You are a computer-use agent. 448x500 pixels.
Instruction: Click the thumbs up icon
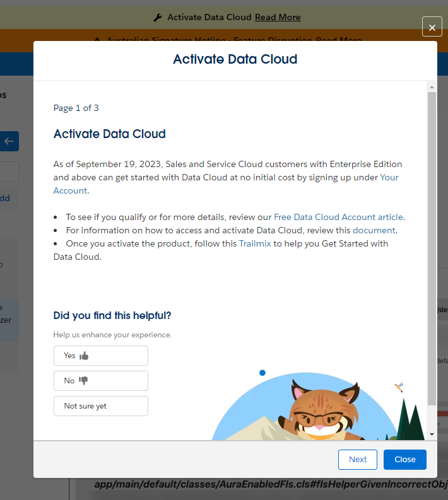pyautogui.click(x=84, y=356)
